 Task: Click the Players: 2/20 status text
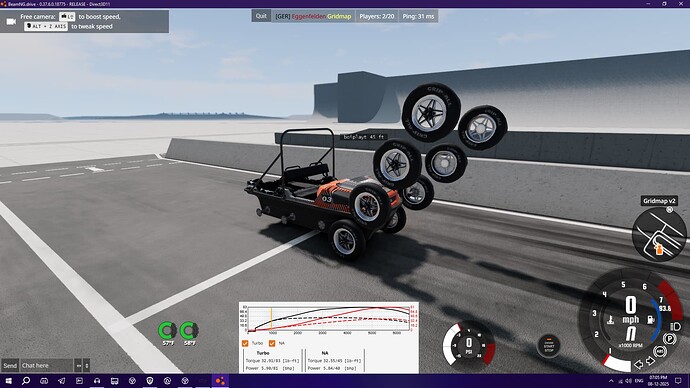click(377, 16)
